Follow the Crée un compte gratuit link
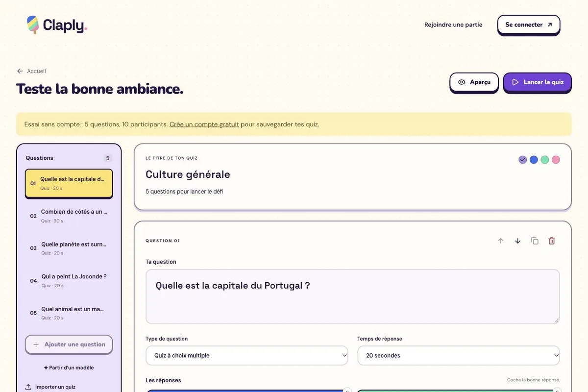The width and height of the screenshot is (588, 392). point(204,124)
